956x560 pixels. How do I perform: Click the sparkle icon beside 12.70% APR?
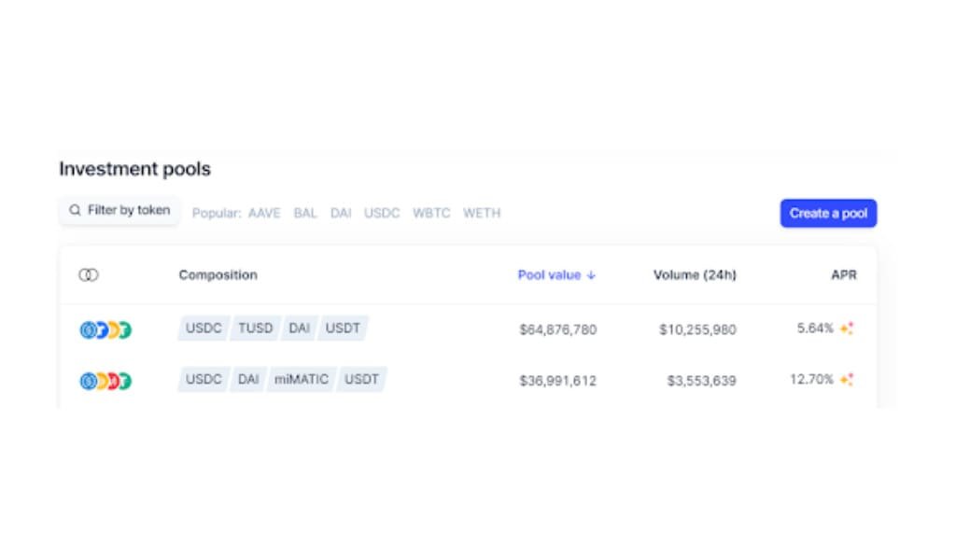(x=847, y=380)
